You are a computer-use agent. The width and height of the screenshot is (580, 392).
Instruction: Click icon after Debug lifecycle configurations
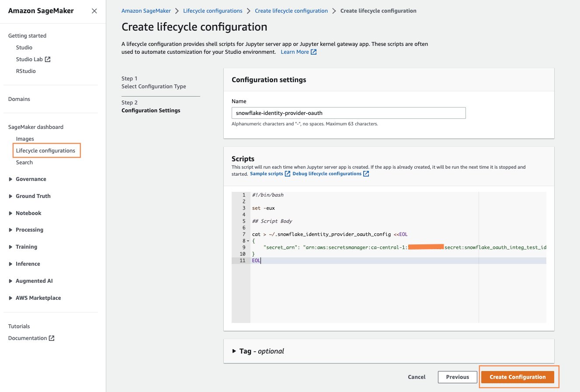click(x=366, y=174)
